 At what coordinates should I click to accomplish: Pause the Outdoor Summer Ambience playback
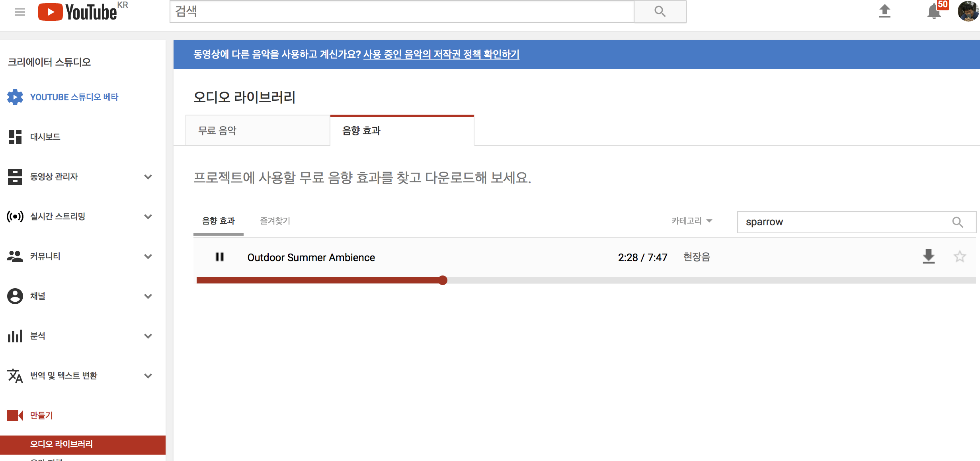tap(220, 257)
